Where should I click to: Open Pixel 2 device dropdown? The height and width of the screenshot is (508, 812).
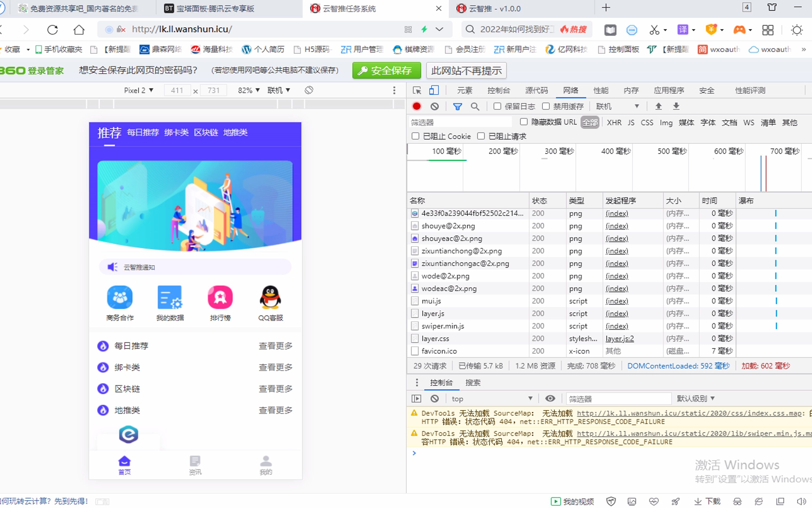tap(138, 90)
